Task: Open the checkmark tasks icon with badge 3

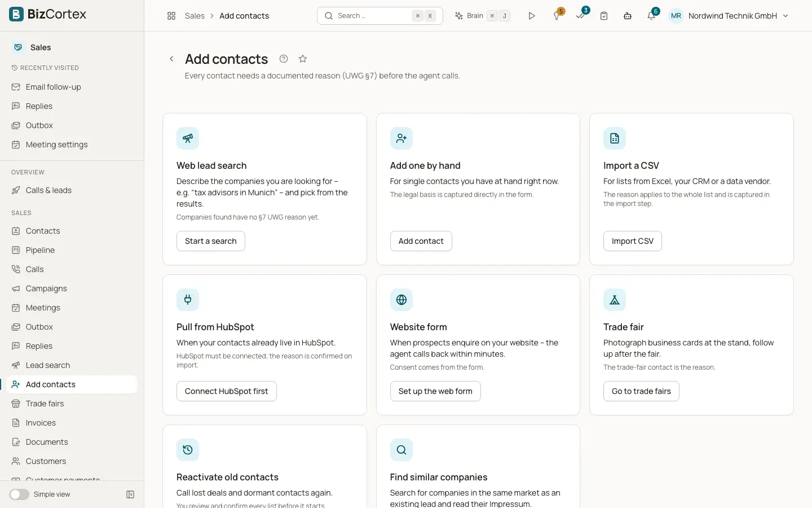Action: pos(580,16)
